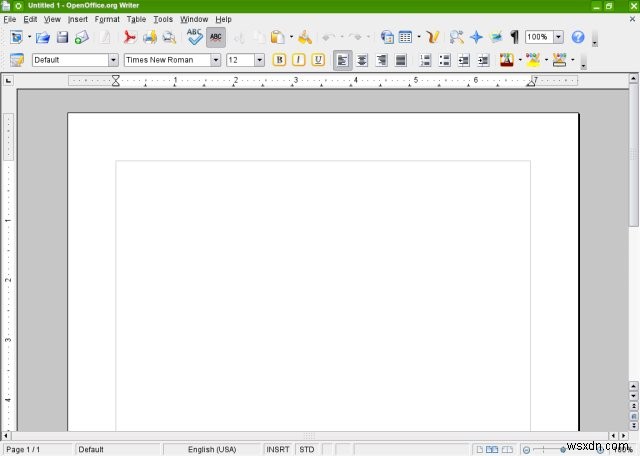This screenshot has width=640, height=456.
Task: Click the New document icon
Action: pos(16,37)
